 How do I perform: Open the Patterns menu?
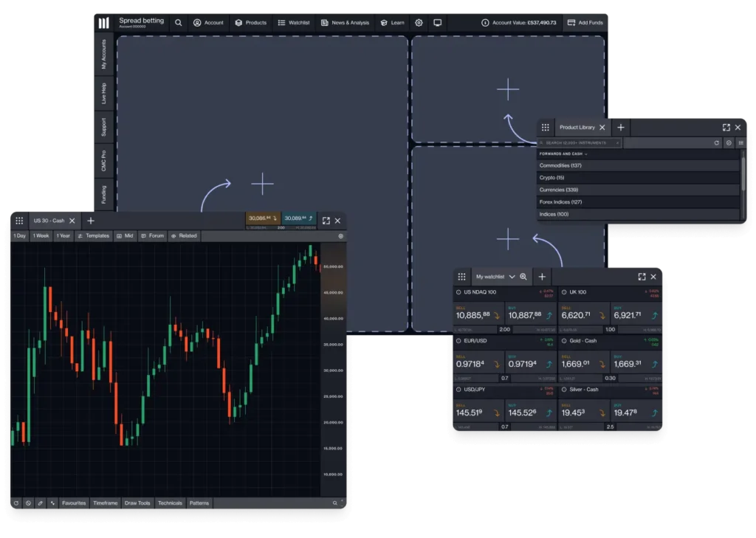[x=199, y=503]
